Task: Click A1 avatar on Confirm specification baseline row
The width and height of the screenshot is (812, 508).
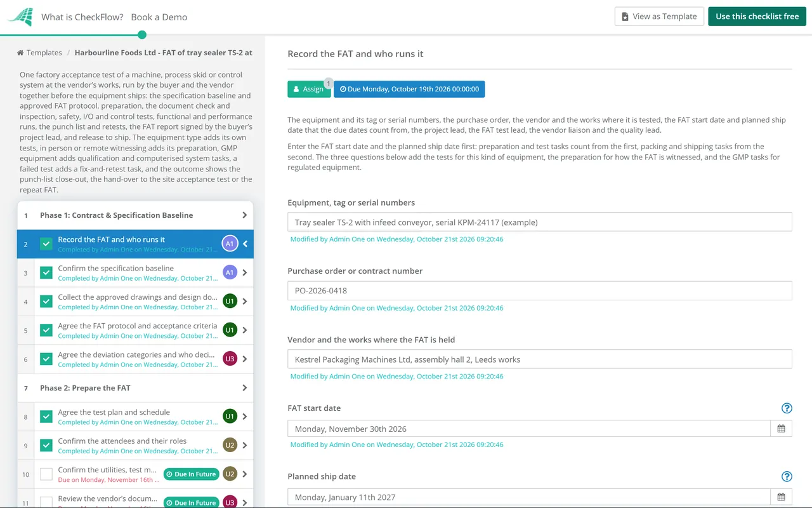Action: 230,272
